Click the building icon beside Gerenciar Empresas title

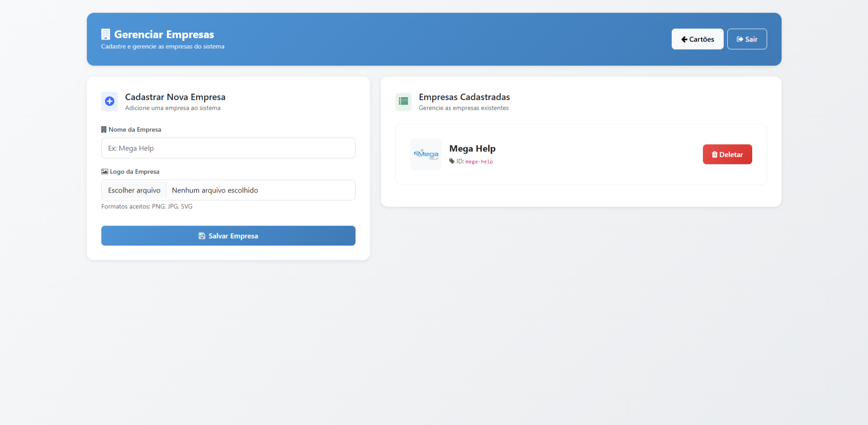[x=105, y=34]
